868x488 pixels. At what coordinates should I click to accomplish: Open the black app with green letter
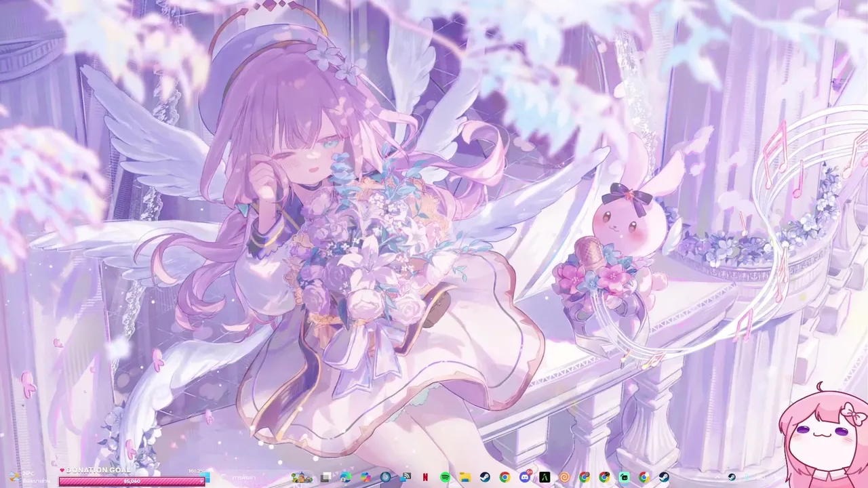point(545,477)
